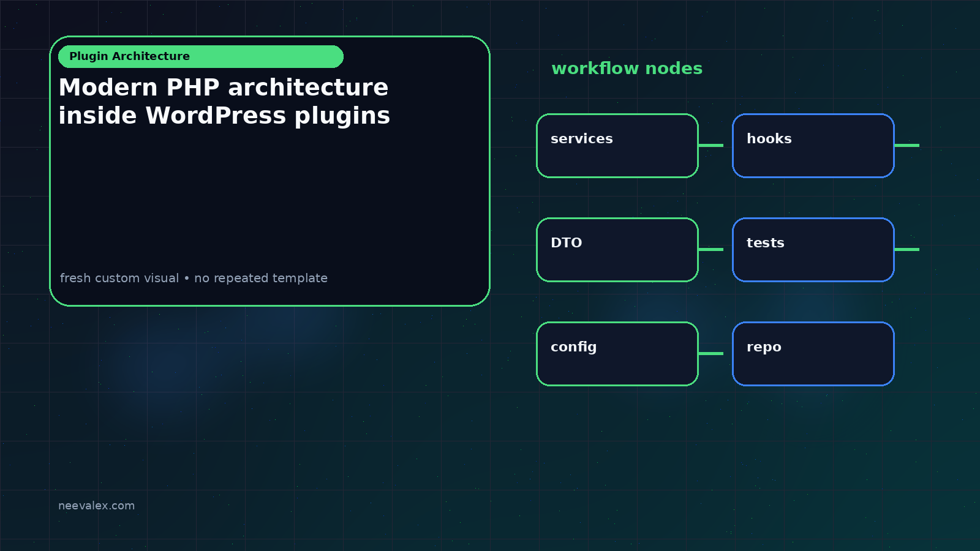Select the hooks node
980x551 pixels.
click(813, 146)
